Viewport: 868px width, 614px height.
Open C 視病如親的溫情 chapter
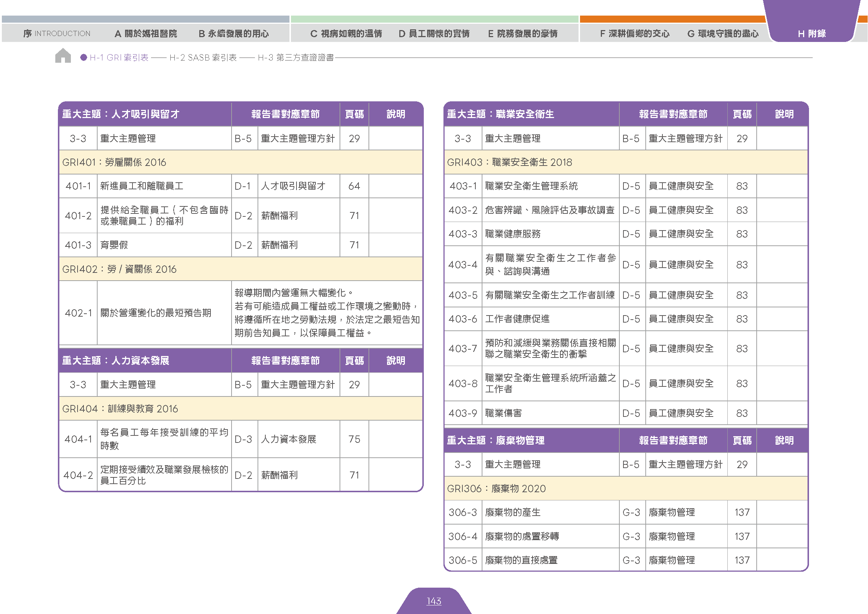(x=346, y=34)
